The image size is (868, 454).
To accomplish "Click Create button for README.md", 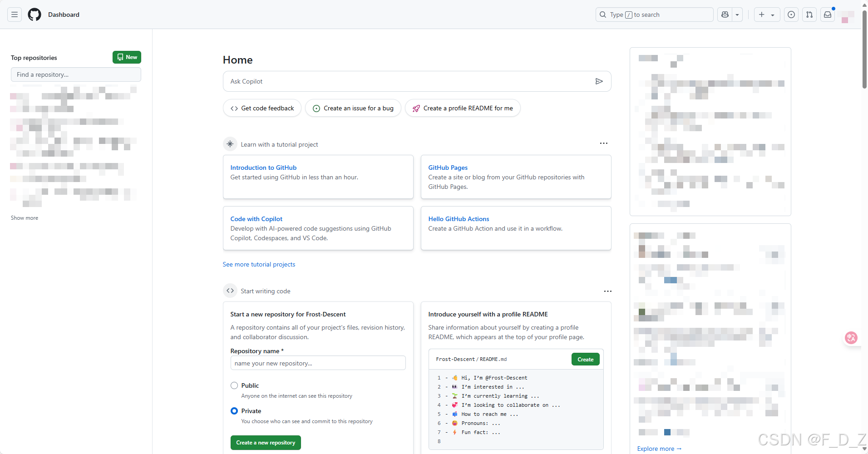I will click(585, 359).
